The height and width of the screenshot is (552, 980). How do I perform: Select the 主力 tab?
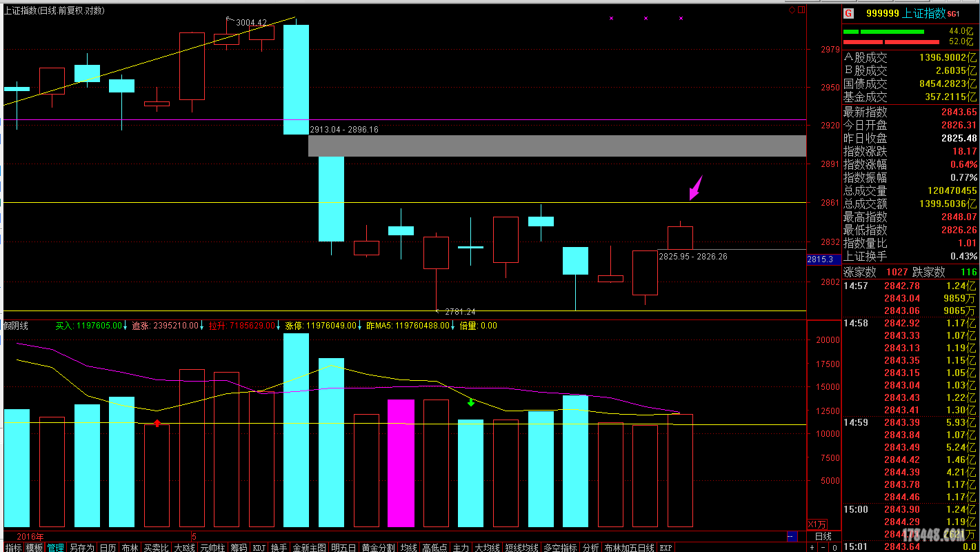(461, 547)
